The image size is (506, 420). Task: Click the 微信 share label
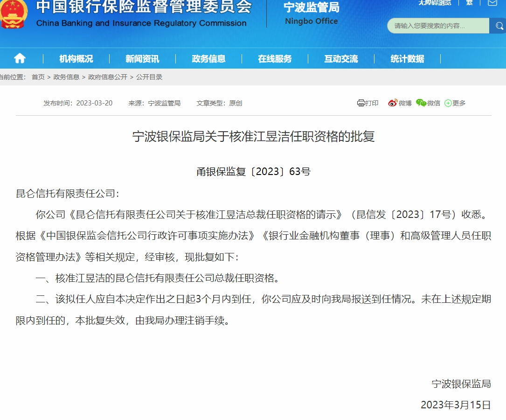point(434,103)
